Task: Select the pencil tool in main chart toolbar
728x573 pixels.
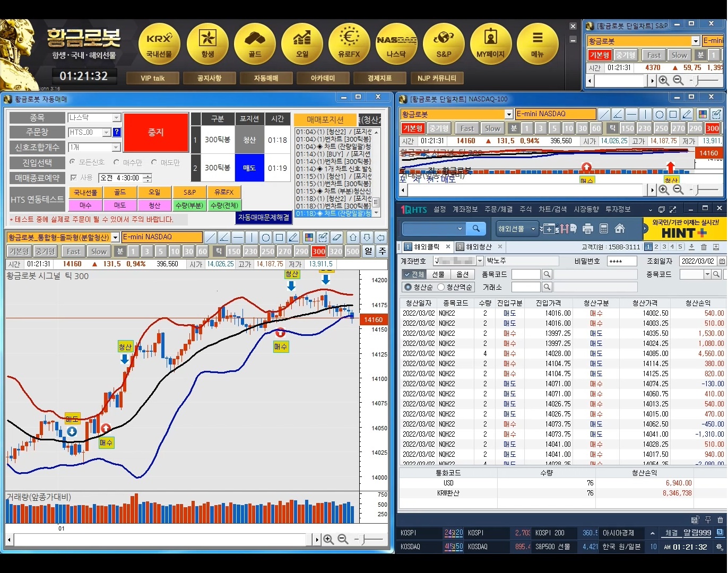Action: pyautogui.click(x=293, y=237)
